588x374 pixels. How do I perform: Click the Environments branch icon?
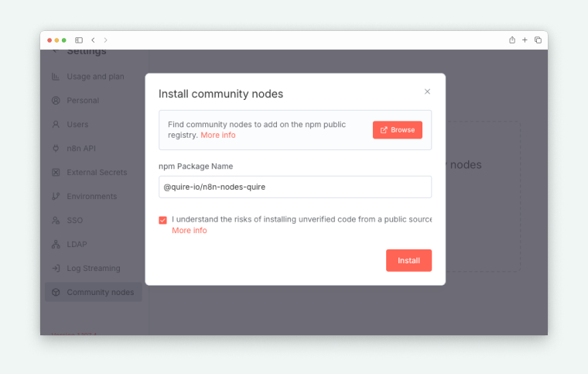pos(56,197)
